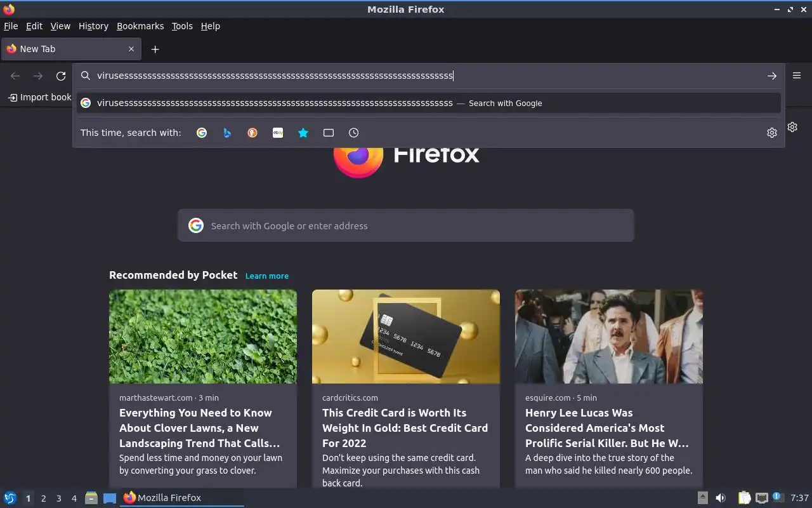The image size is (812, 508).
Task: Select the New Tab tab
Action: coord(71,49)
